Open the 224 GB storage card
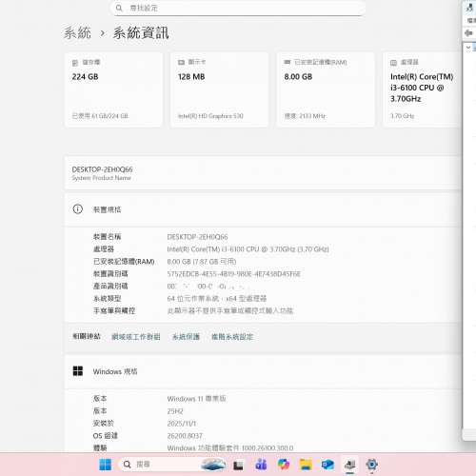The image size is (476, 476). click(113, 89)
